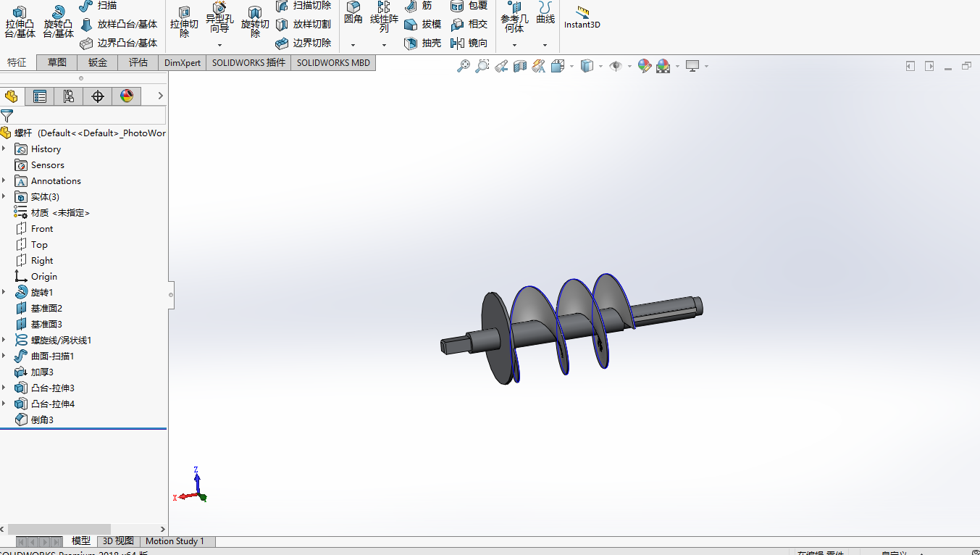Viewport: 980px width, 555px height.
Task: Expand the 螺旋线/涡状线1 feature node
Action: [x=4, y=340]
